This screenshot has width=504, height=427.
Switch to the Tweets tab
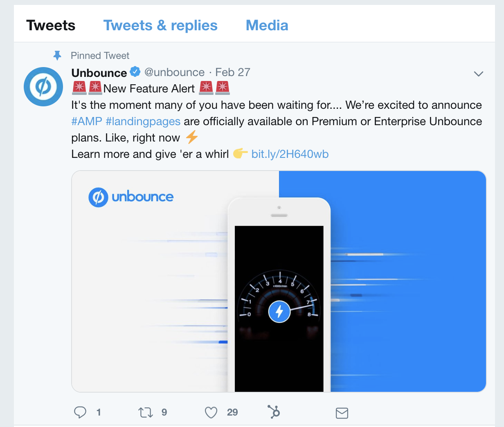[x=51, y=25]
